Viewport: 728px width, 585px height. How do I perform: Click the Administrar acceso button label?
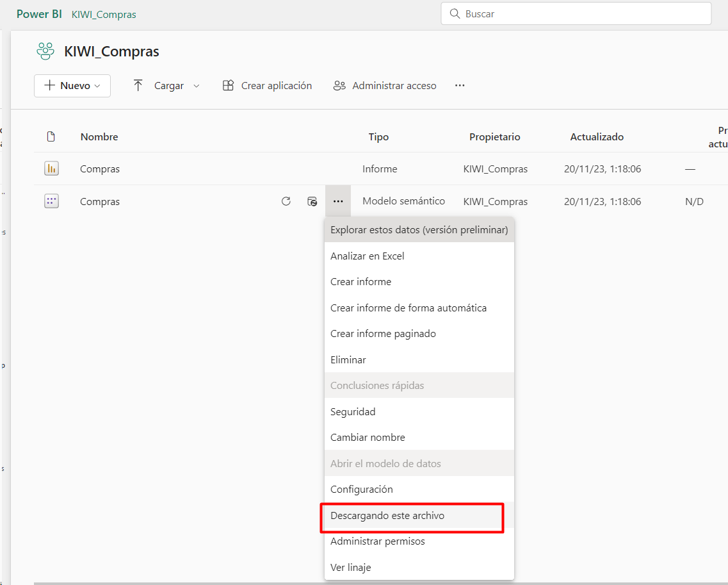click(x=394, y=85)
